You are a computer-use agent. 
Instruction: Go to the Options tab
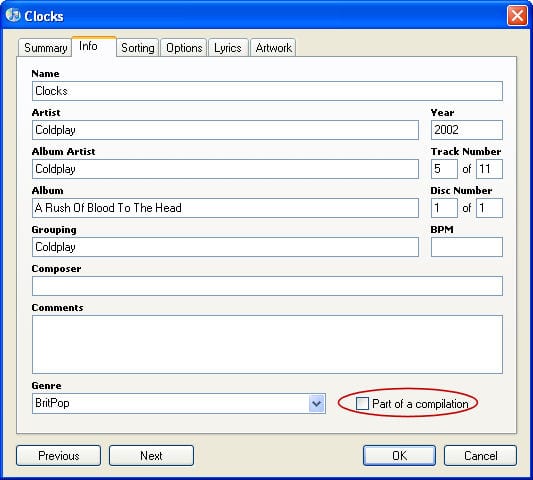tap(184, 48)
